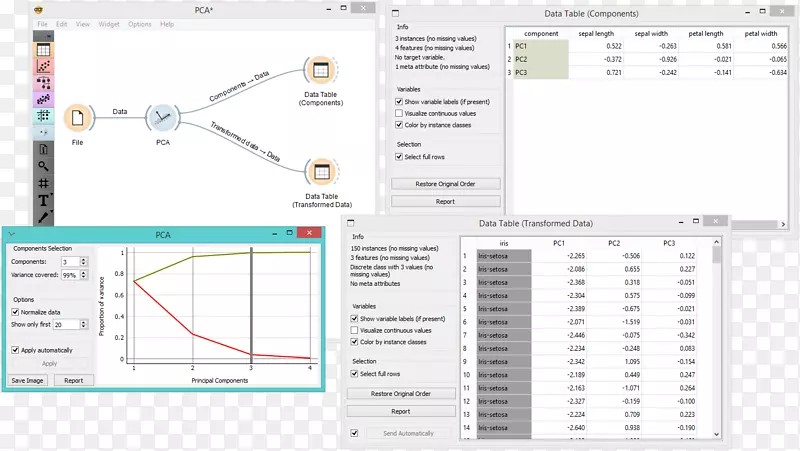Select the File widget node on canvas
800x451 pixels.
[78, 118]
